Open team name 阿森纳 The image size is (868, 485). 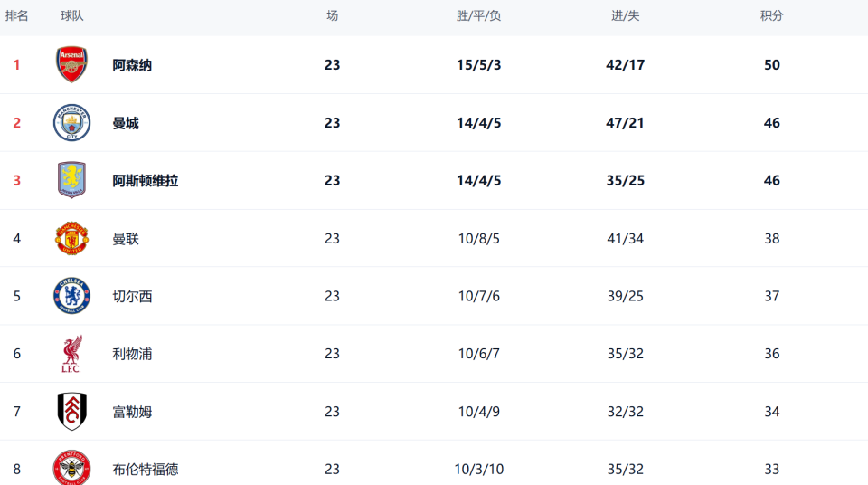click(132, 65)
